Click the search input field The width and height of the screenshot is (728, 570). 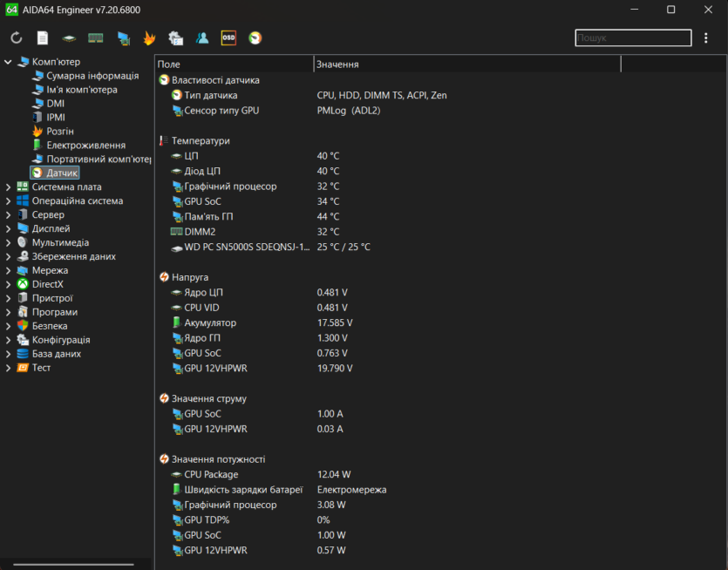(632, 38)
